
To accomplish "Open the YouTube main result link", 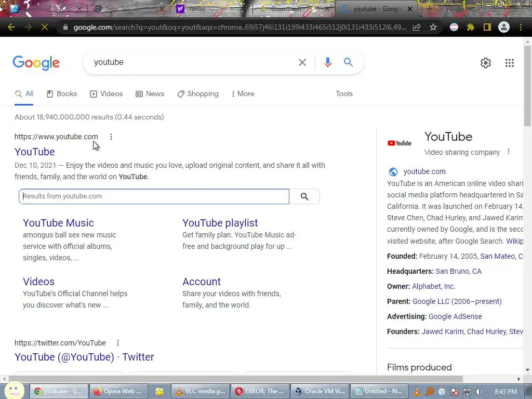I will point(35,152).
